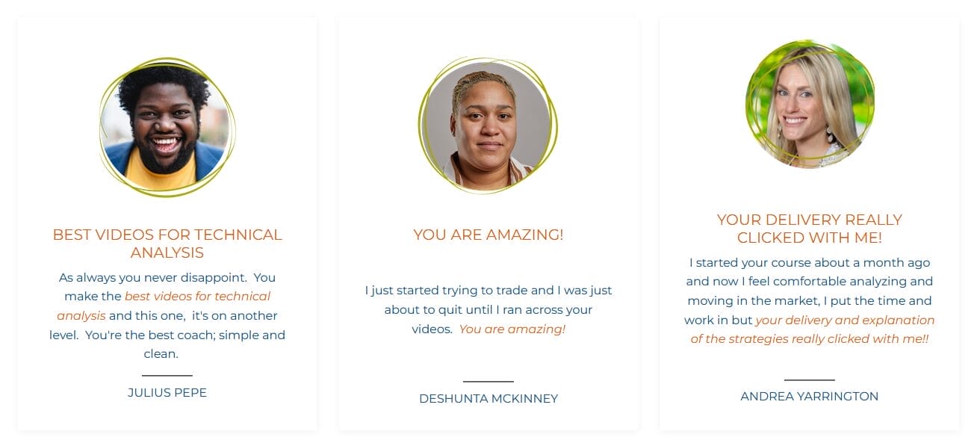This screenshot has height=443, width=980.
Task: Click the "Your Delivery Really Clicked With Me!" heading
Action: [x=809, y=229]
